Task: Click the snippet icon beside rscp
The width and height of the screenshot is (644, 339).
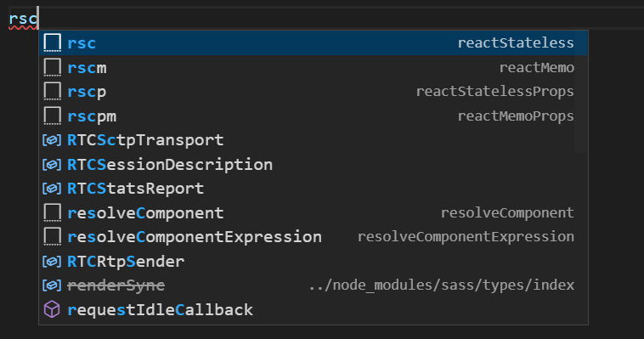Action: coord(52,92)
